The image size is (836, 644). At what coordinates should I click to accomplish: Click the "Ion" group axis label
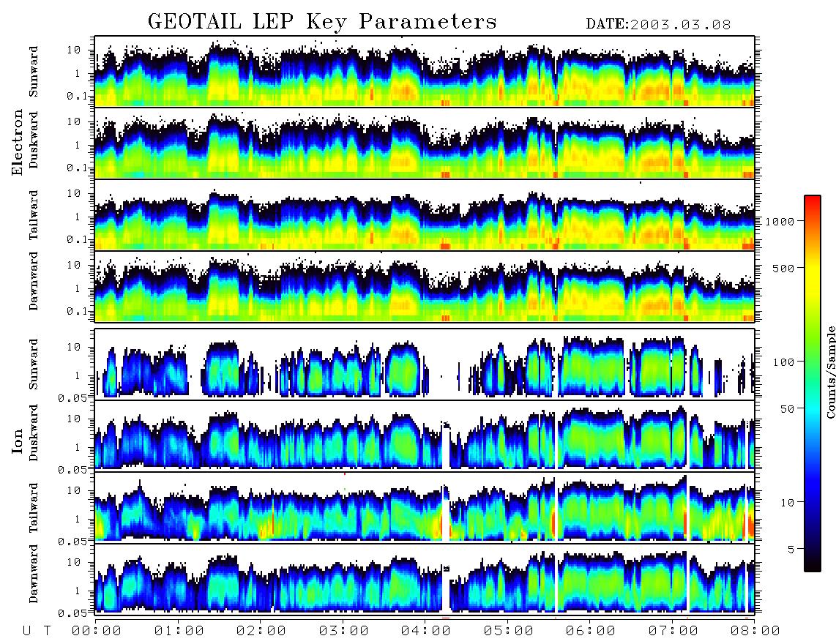click(18, 441)
